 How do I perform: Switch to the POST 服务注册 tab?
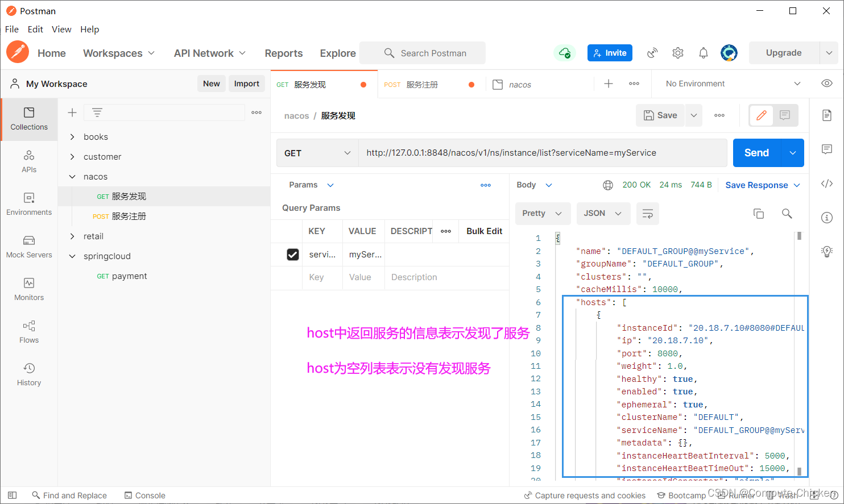pos(431,85)
